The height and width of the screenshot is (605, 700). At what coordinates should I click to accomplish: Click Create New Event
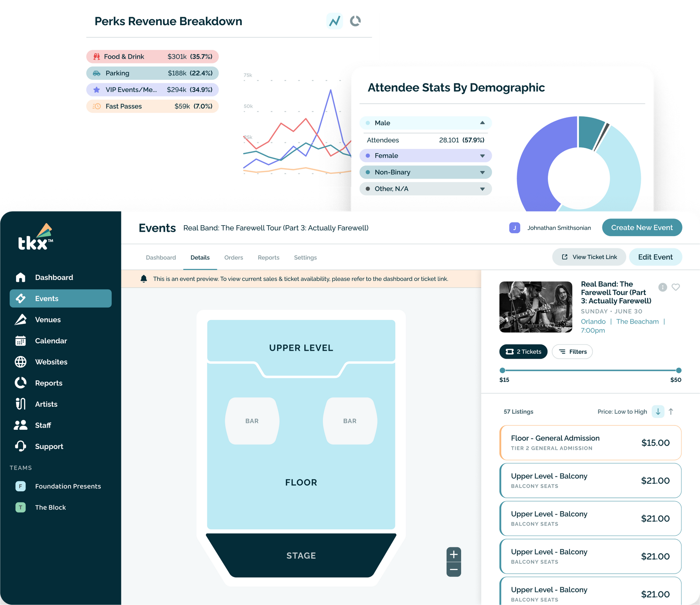click(642, 227)
